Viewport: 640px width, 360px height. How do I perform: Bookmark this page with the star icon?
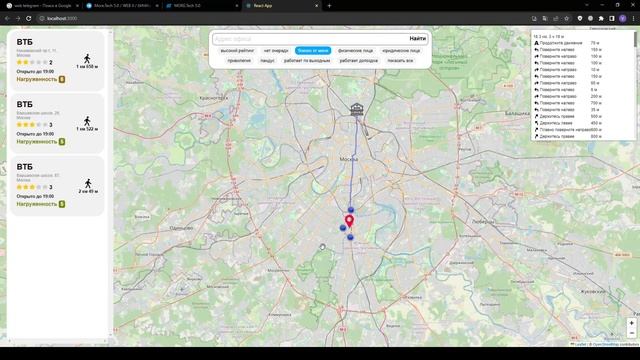567,18
